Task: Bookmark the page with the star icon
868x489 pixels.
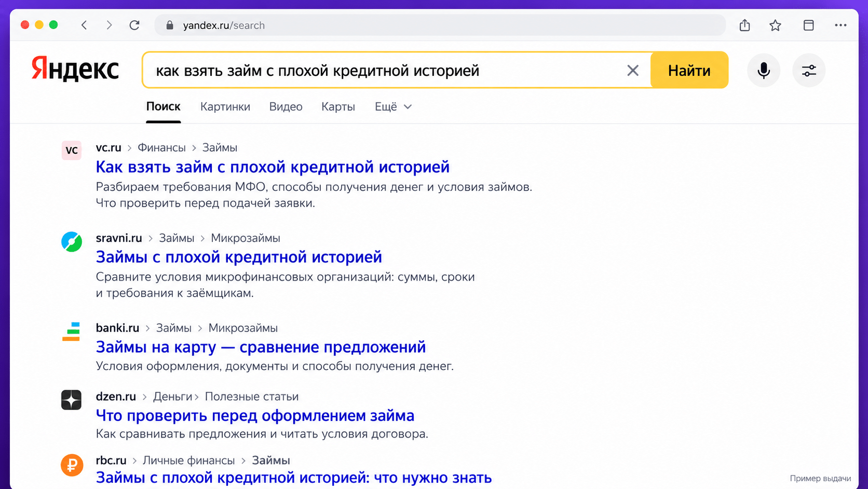Action: coord(775,25)
